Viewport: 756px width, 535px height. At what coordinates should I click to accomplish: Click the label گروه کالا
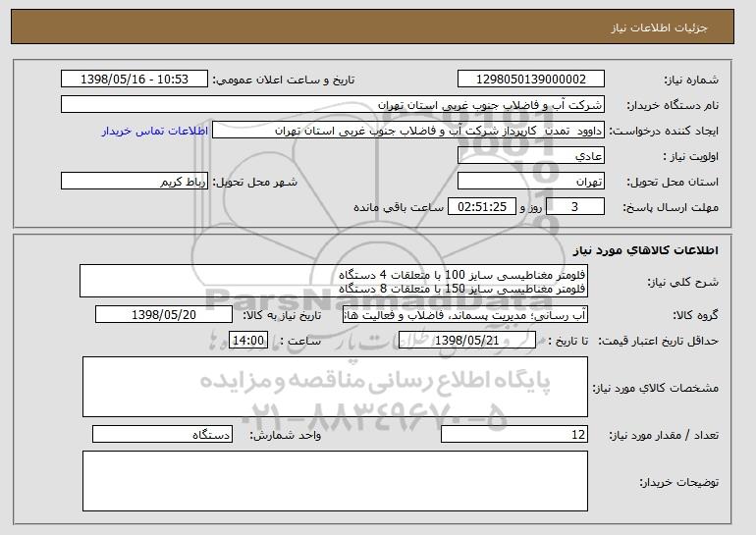tap(696, 315)
